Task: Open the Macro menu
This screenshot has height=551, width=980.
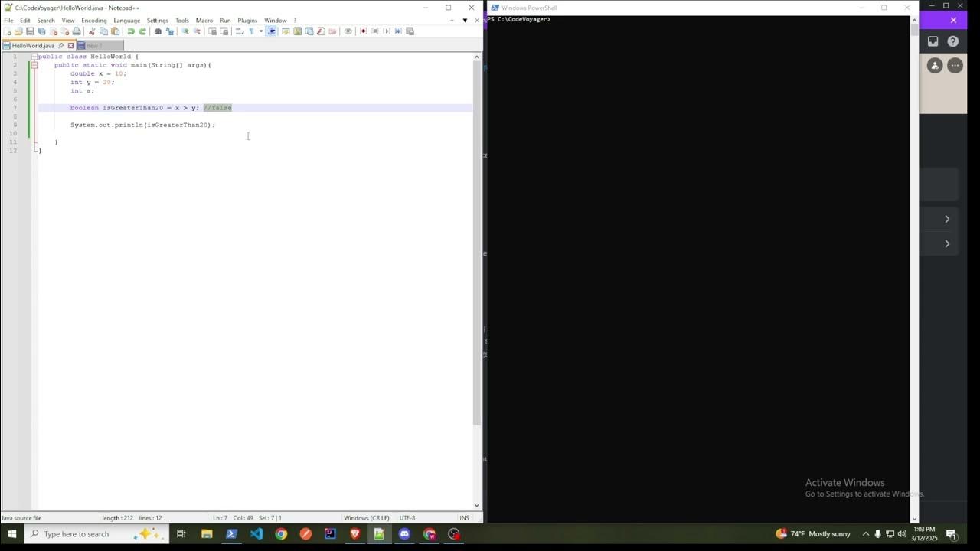Action: tap(204, 21)
